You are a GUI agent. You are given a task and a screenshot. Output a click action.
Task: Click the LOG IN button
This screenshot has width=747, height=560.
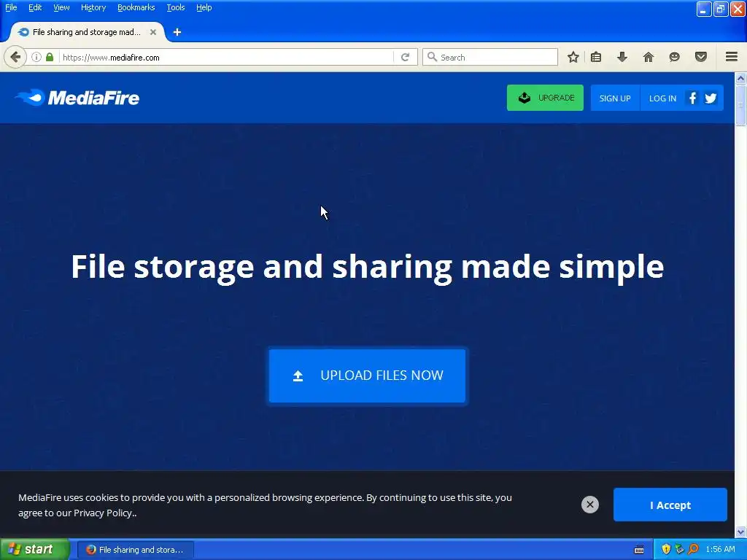(x=662, y=98)
